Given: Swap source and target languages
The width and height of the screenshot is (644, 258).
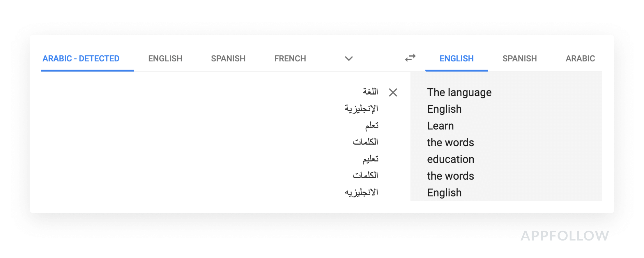Looking at the screenshot, I should point(410,58).
